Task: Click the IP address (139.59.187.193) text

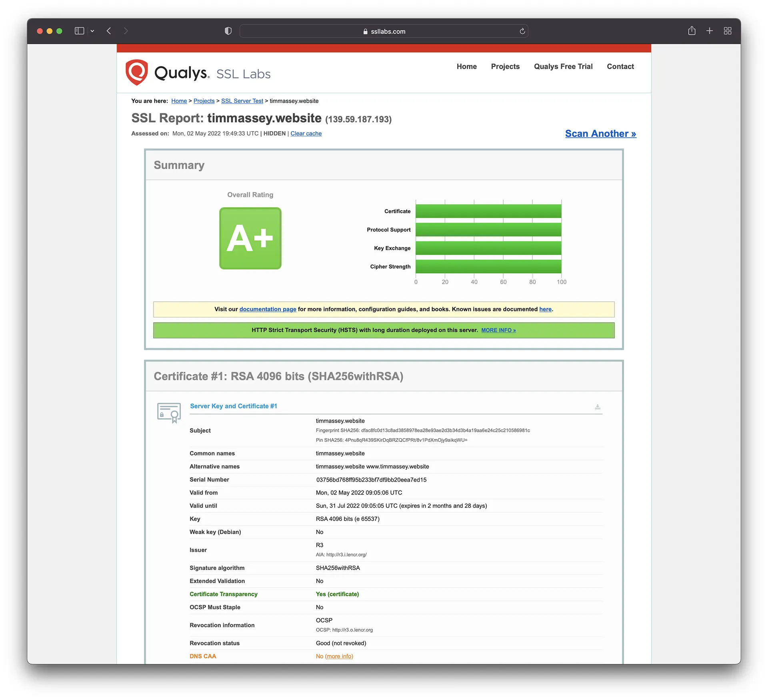Action: click(358, 120)
